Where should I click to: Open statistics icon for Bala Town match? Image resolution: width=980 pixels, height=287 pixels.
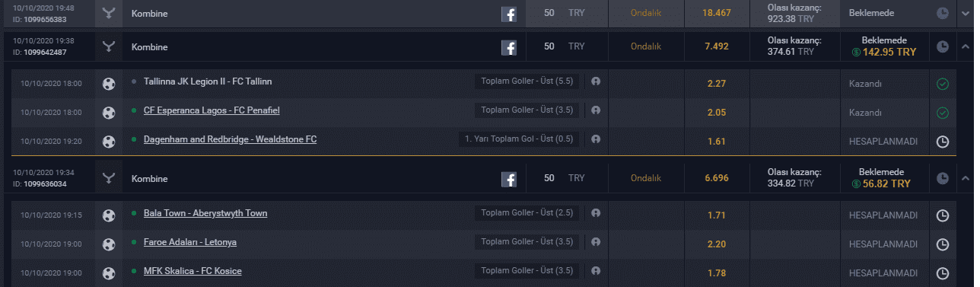coord(596,213)
